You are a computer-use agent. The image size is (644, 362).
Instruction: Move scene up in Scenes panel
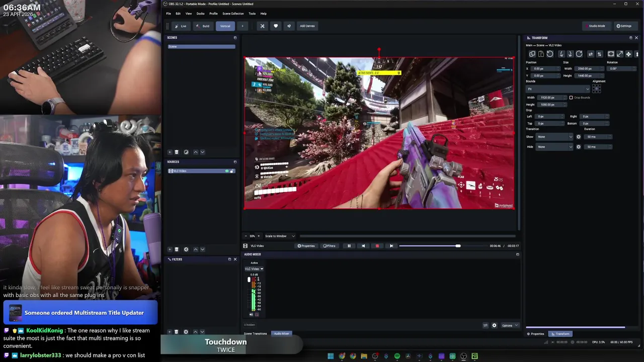tap(196, 152)
